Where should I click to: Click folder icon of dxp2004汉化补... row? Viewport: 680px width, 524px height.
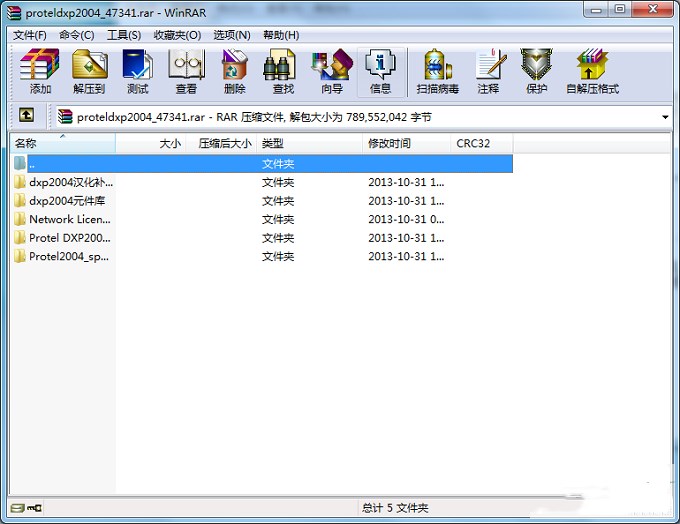[x=20, y=182]
